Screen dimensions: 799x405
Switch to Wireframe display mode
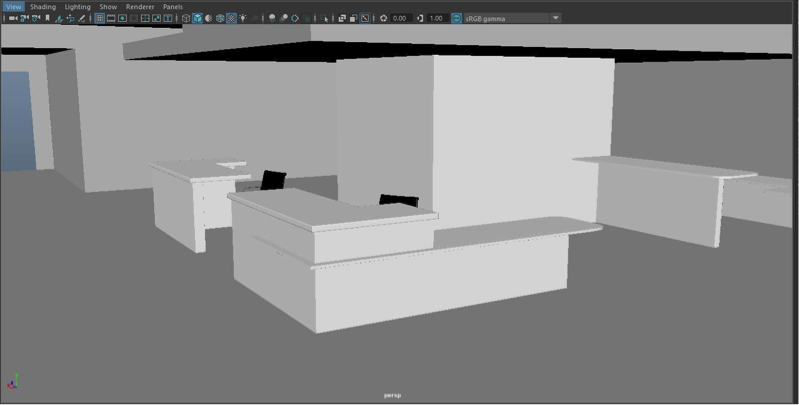[x=186, y=18]
